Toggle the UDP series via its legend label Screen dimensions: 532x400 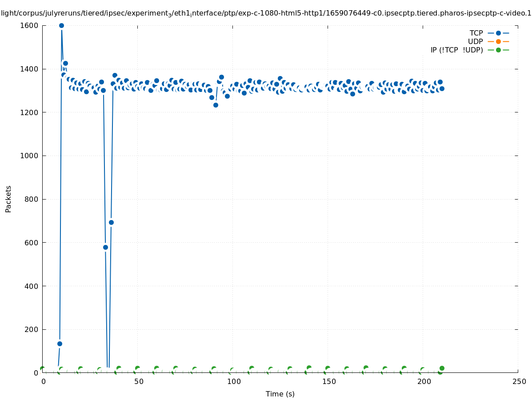[x=475, y=41]
